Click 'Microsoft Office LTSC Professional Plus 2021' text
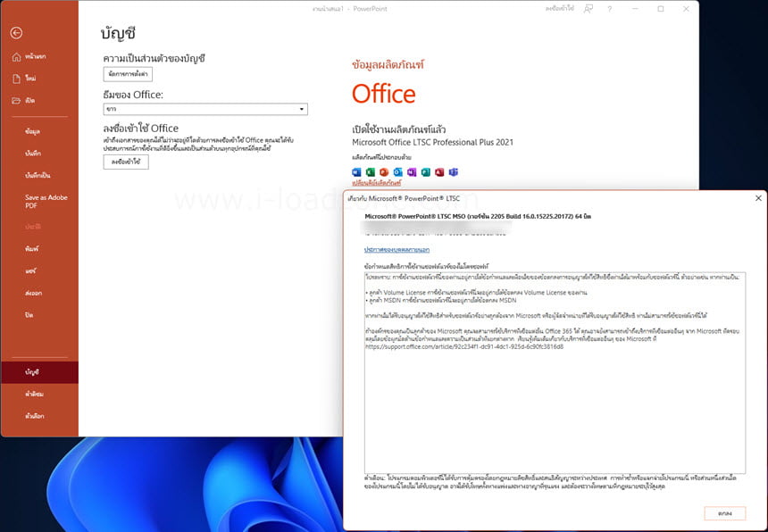The width and height of the screenshot is (768, 532). (x=432, y=143)
